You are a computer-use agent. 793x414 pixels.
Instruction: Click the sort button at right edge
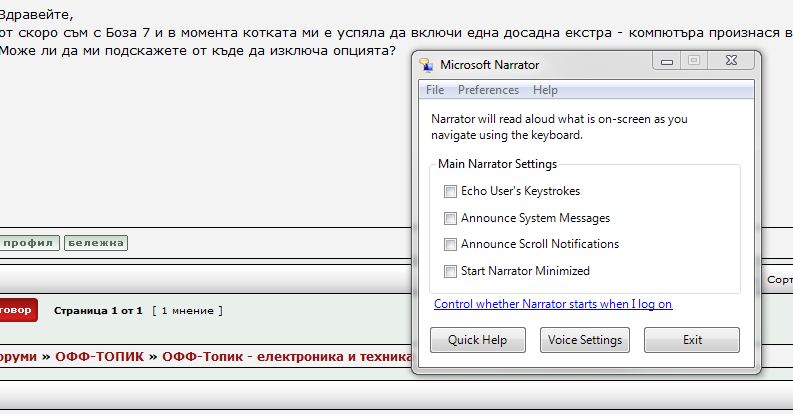(x=778, y=280)
